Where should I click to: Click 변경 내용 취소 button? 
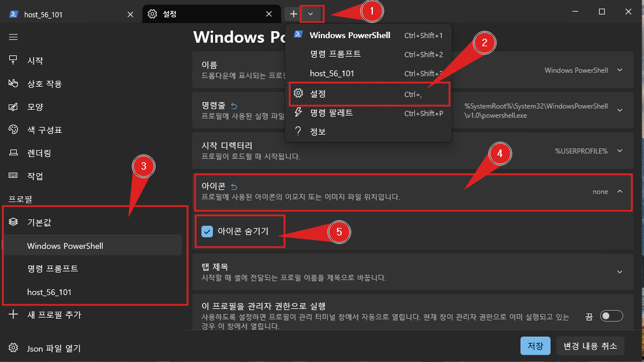pos(590,346)
